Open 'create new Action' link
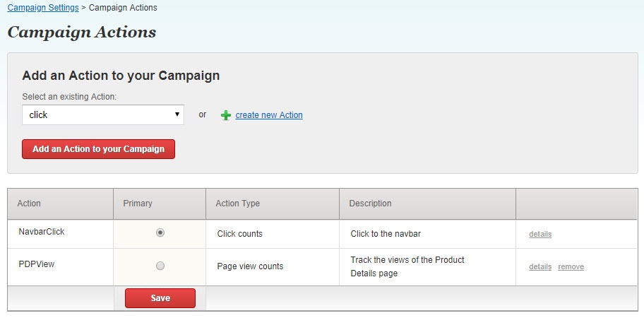This screenshot has height=318, width=644. tap(269, 115)
